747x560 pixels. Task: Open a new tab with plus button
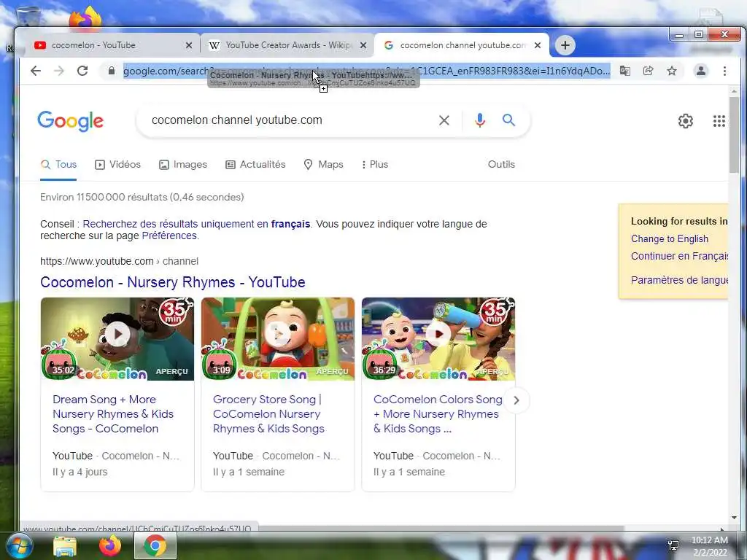tap(565, 45)
